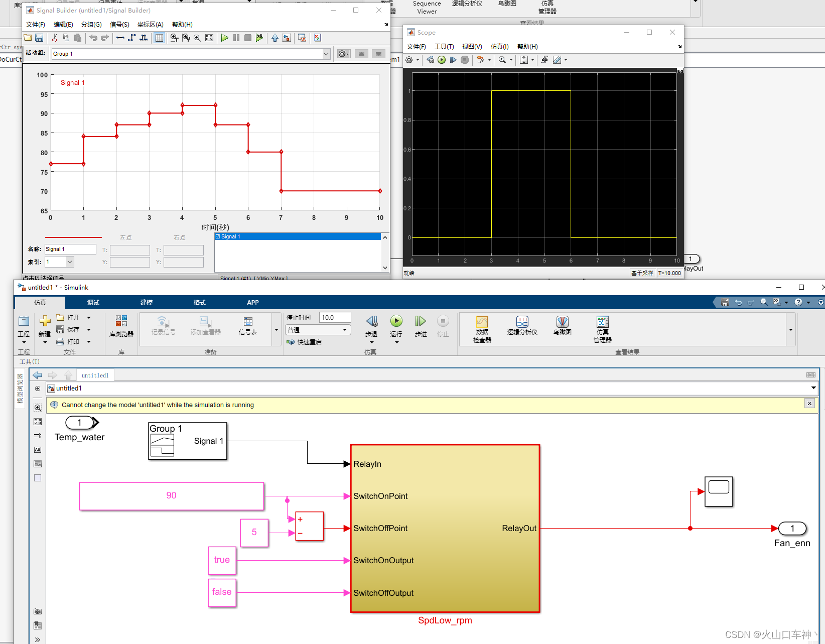Select the pulse signal icon in Signal Builder
This screenshot has width=825, height=644.
point(144,38)
